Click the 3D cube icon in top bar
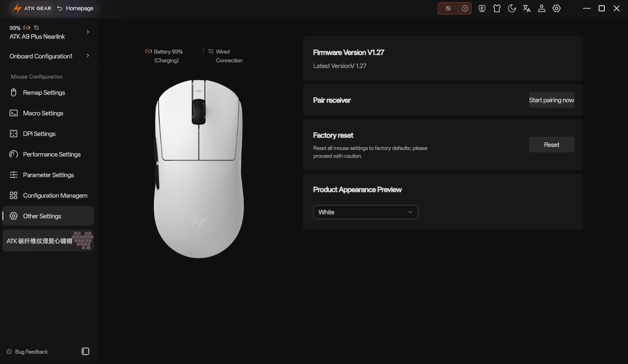 [x=465, y=8]
